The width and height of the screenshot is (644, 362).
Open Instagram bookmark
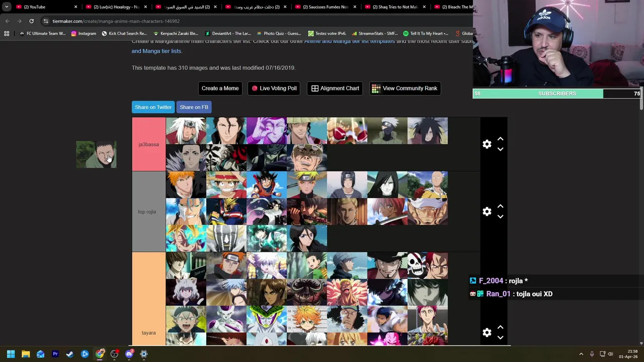(x=84, y=34)
